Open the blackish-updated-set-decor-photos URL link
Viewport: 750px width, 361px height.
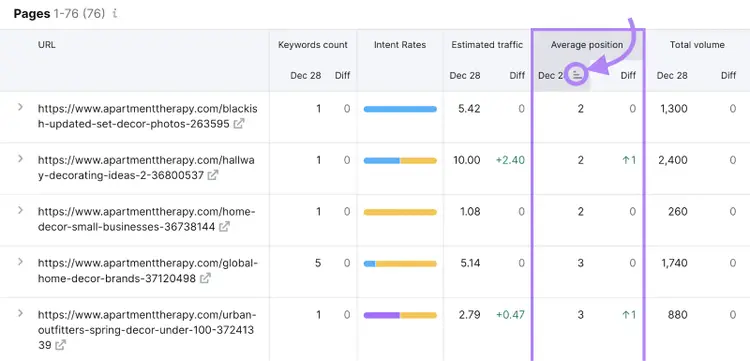tap(147, 116)
